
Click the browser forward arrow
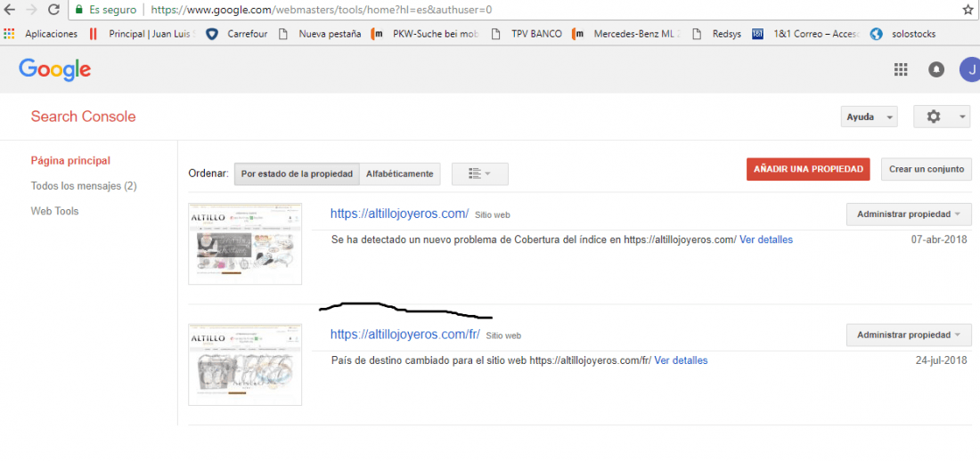(31, 10)
